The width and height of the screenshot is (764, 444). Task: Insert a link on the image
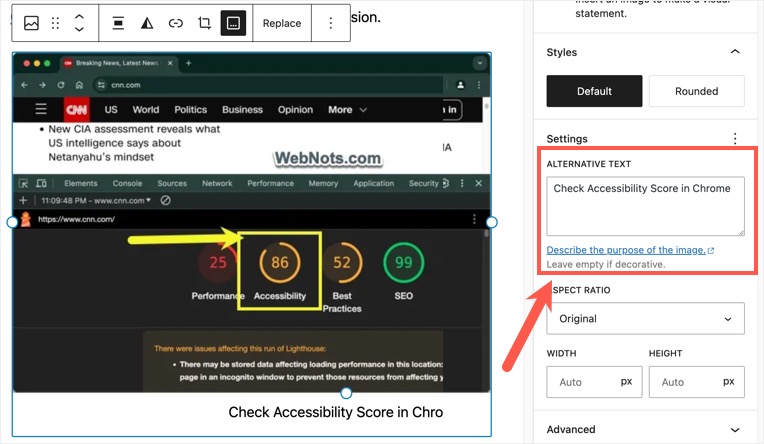175,23
